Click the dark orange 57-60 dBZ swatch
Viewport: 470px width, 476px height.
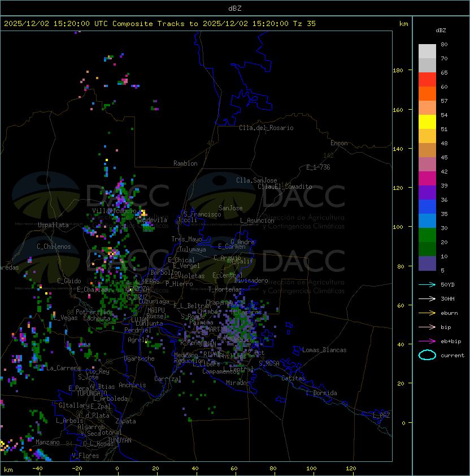pyautogui.click(x=427, y=94)
